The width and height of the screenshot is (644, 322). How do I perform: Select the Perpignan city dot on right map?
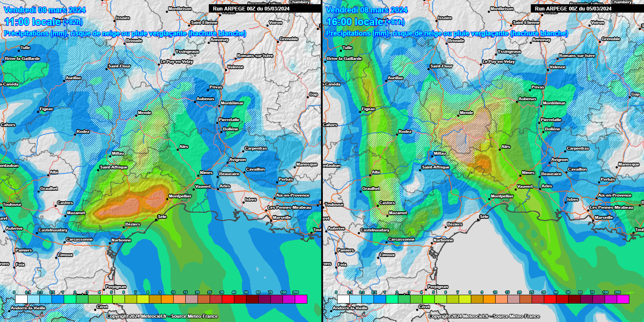[426, 290]
